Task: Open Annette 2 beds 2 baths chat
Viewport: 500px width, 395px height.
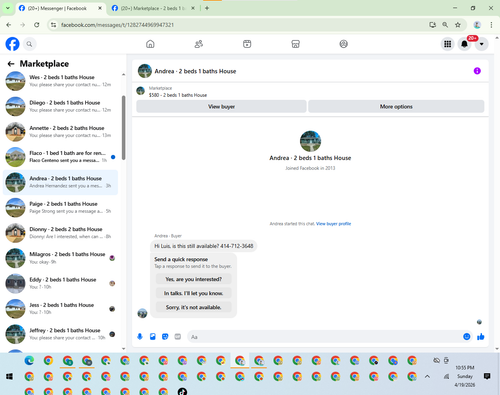Action: click(x=60, y=131)
